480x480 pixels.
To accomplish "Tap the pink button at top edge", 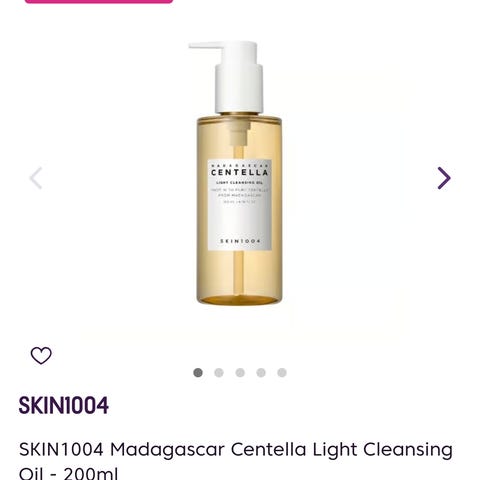I will 99,2.
